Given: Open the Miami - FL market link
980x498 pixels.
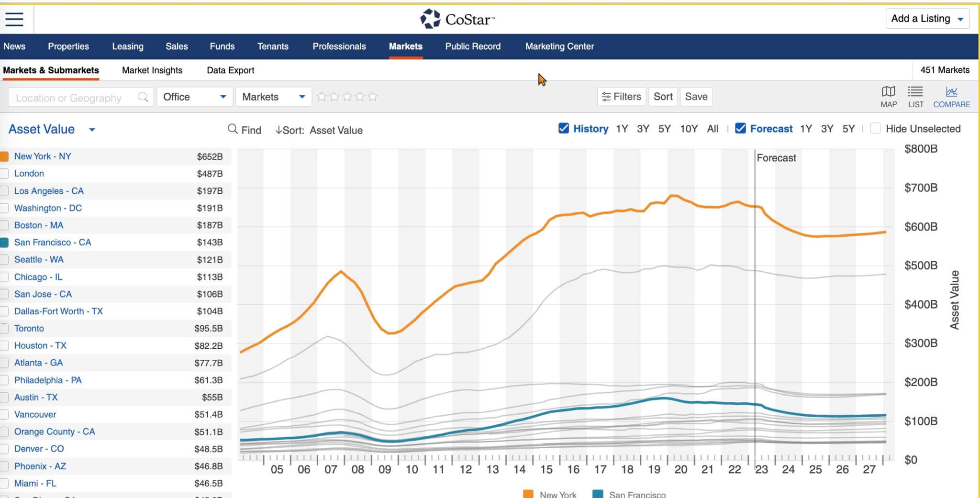Looking at the screenshot, I should tap(35, 484).
